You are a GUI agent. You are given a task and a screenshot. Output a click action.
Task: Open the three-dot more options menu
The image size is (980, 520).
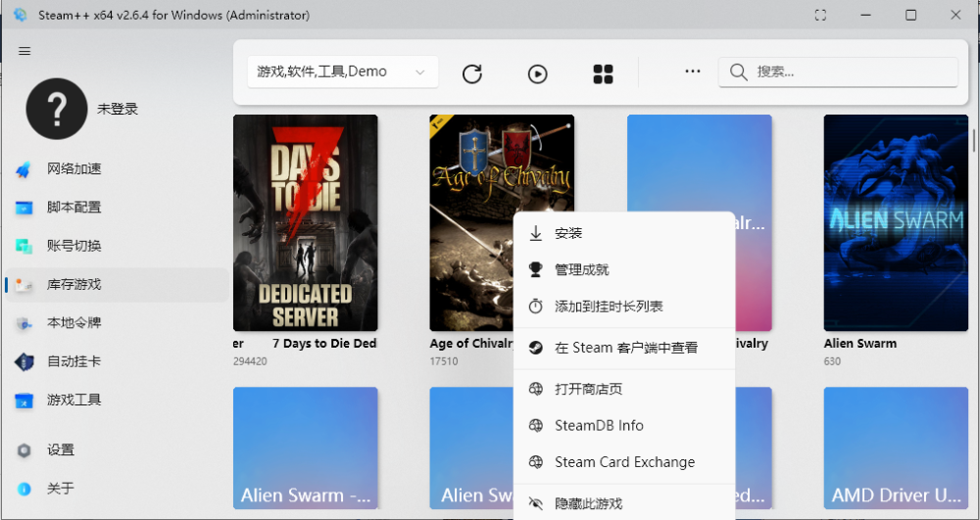(x=693, y=71)
